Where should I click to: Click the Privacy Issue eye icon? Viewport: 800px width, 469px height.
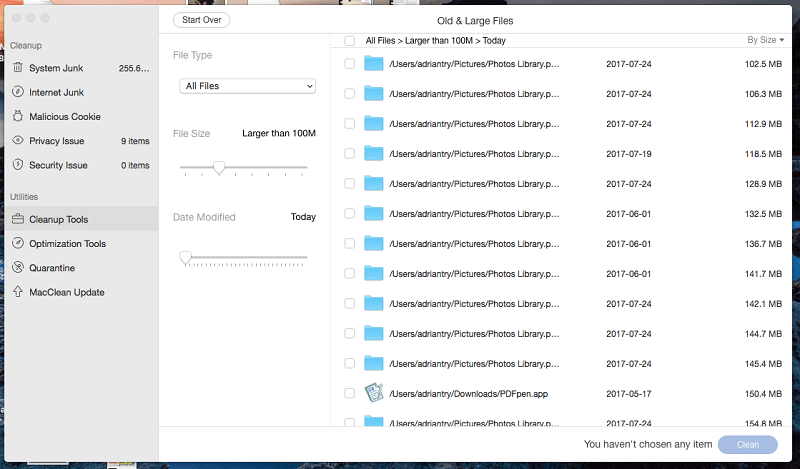[x=18, y=140]
